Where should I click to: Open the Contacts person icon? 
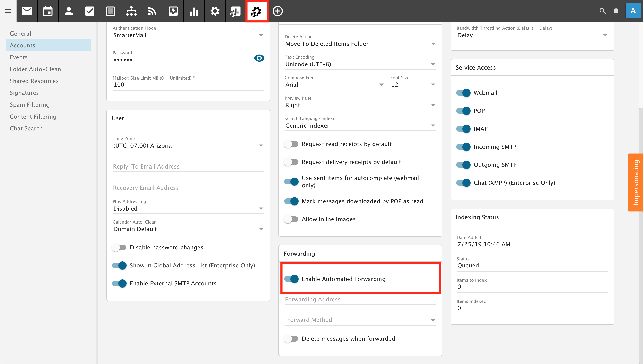69,11
